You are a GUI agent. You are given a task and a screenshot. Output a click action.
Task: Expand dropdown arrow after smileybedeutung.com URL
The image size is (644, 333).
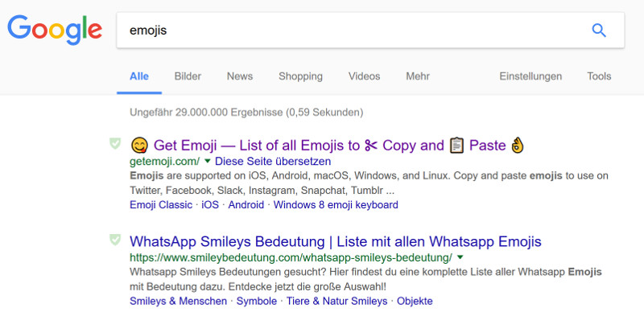pyautogui.click(x=460, y=257)
